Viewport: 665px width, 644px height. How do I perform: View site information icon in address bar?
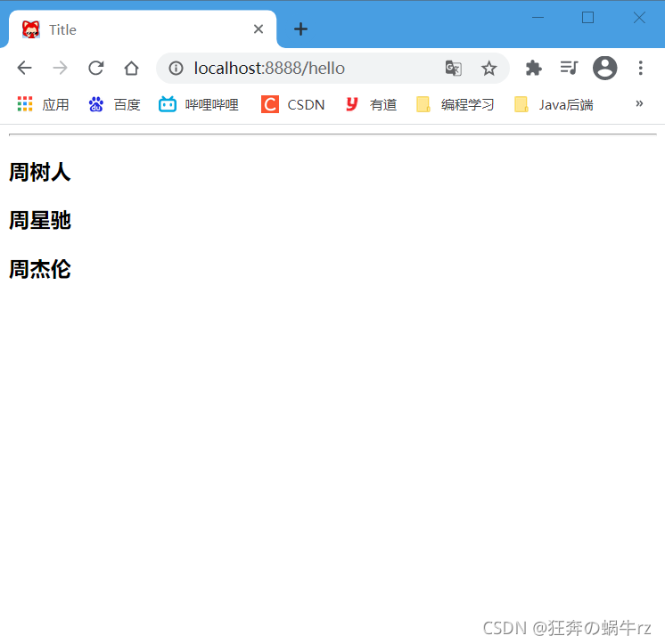click(176, 68)
